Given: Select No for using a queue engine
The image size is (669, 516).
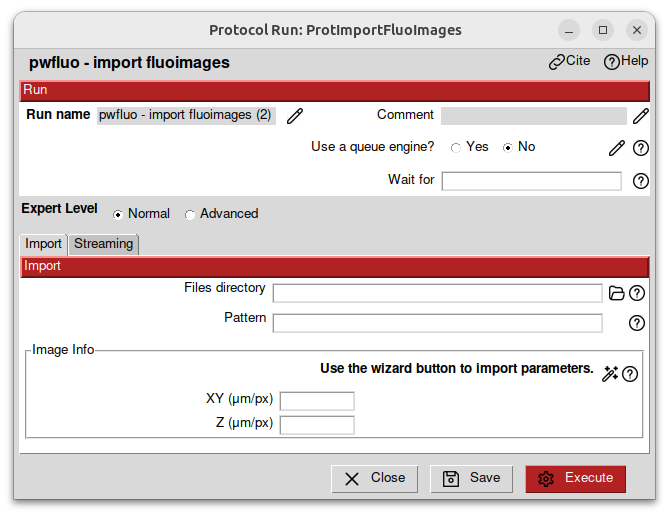Looking at the screenshot, I should tap(508, 148).
